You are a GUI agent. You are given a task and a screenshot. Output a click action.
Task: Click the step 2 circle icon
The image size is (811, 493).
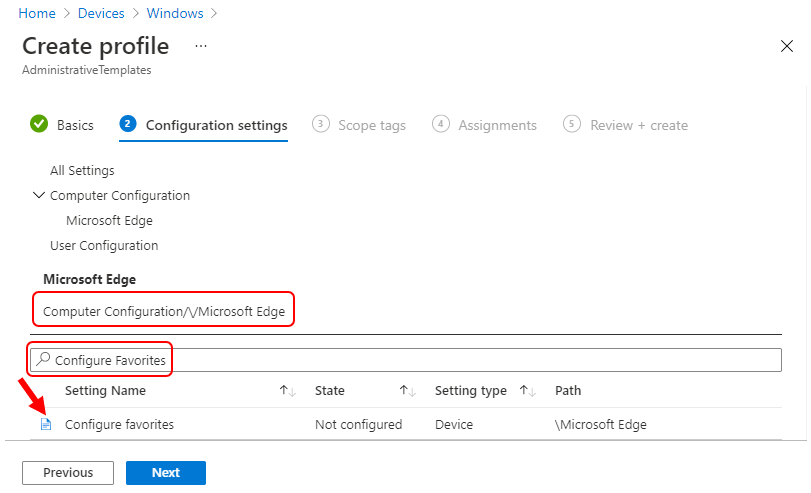click(x=128, y=124)
